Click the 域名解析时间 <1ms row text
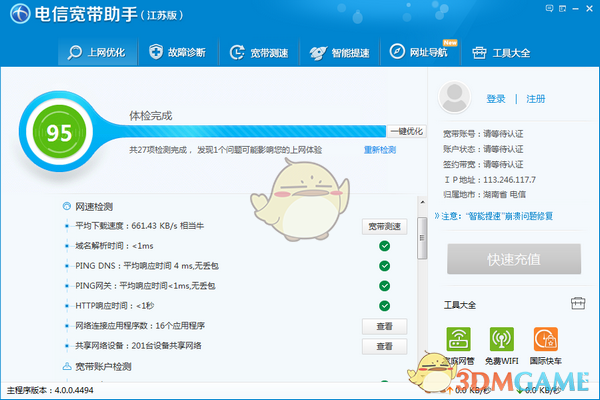The width and height of the screenshot is (600, 400). [114, 246]
